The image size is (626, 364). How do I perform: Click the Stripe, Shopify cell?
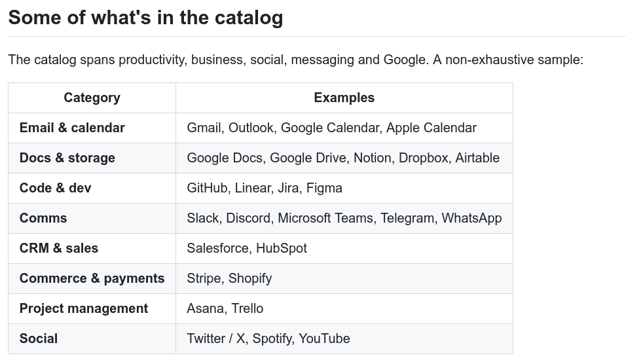[344, 279]
